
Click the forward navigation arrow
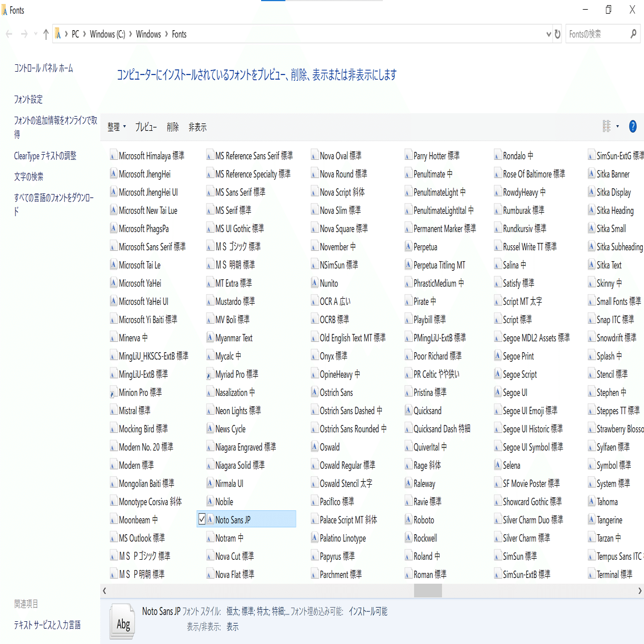[x=24, y=34]
